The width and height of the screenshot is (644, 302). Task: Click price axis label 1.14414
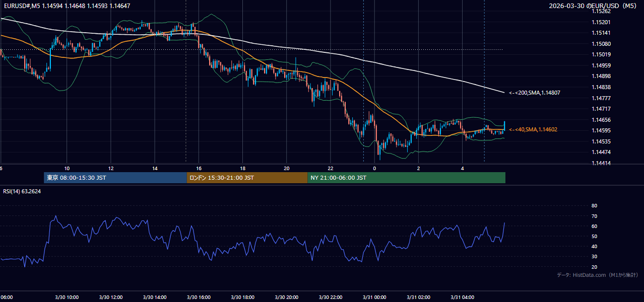click(601, 163)
